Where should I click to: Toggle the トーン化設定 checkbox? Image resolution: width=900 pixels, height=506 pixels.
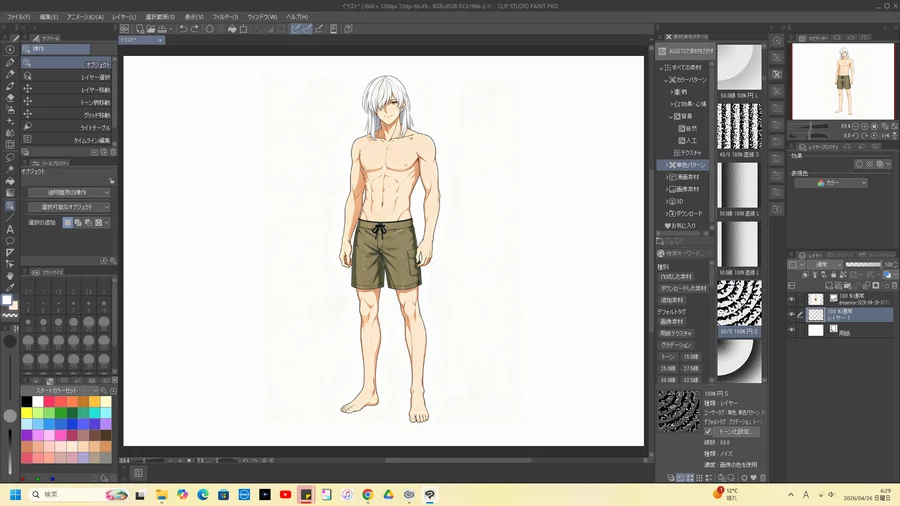708,431
